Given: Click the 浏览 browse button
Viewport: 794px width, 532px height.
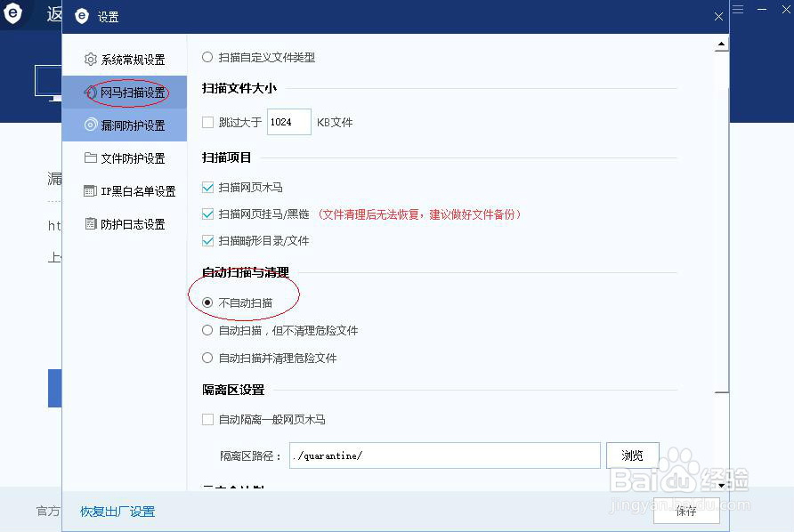Looking at the screenshot, I should pyautogui.click(x=633, y=455).
